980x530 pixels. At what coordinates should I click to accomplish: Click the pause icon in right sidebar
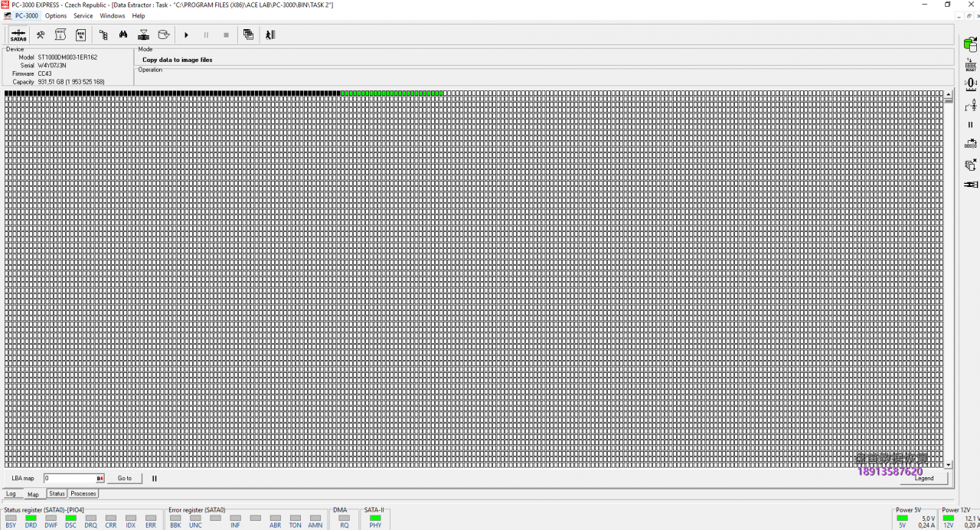point(970,124)
